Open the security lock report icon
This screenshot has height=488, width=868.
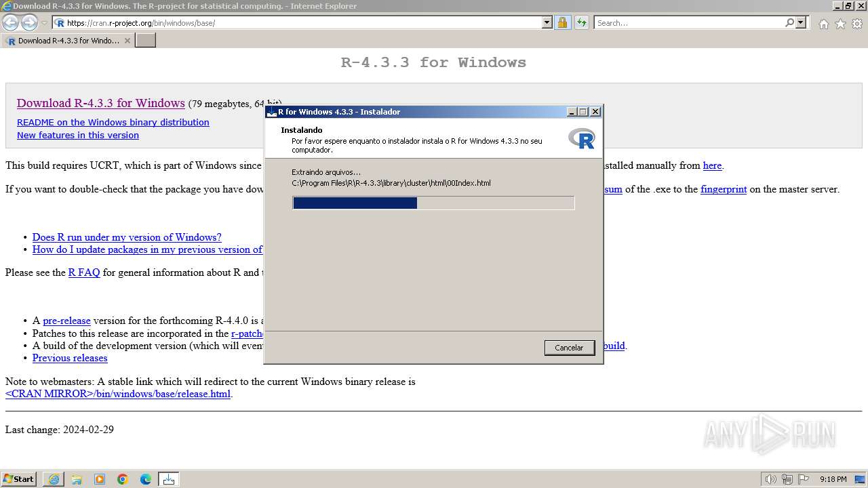click(x=562, y=22)
